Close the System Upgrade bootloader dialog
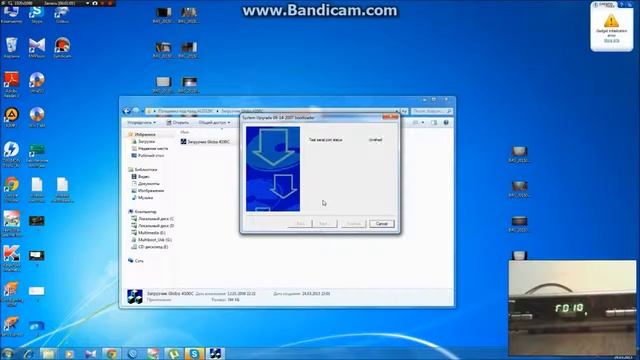Image resolution: width=640 pixels, height=360 pixels. click(390, 117)
